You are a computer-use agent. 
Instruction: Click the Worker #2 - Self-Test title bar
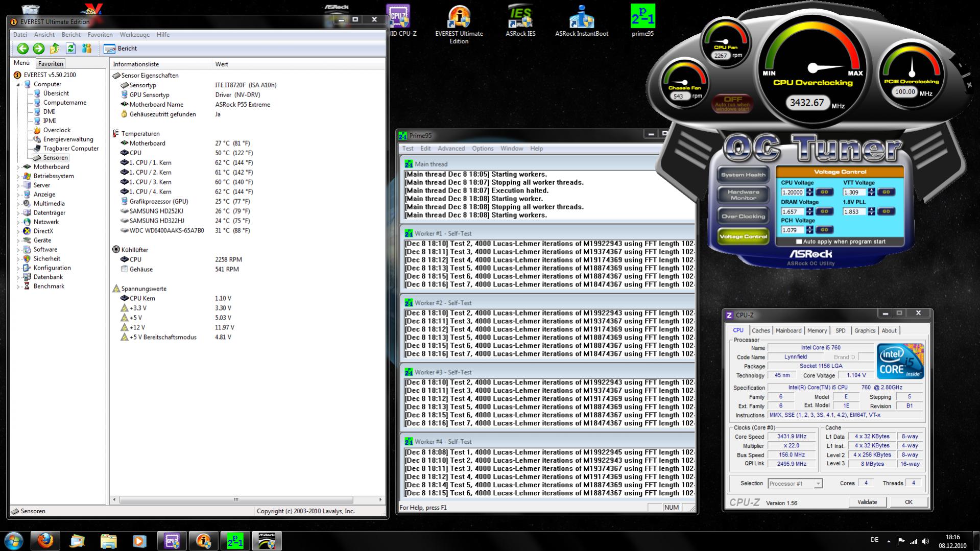[x=549, y=303]
